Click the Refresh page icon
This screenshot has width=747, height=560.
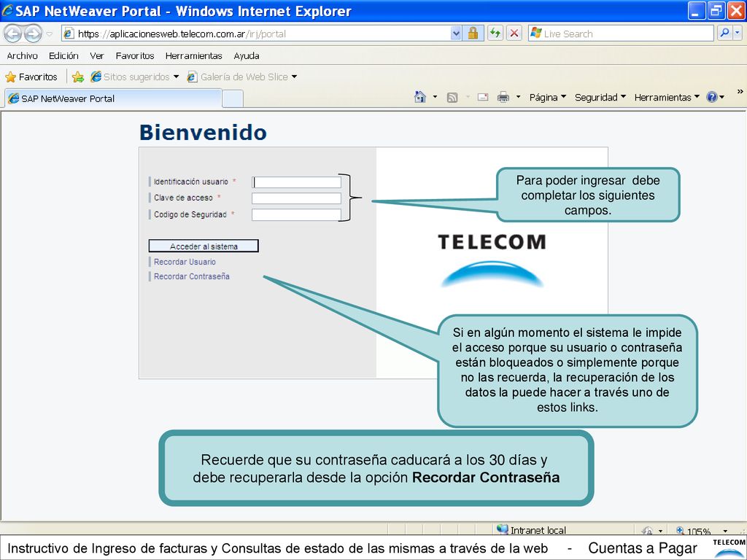(495, 34)
